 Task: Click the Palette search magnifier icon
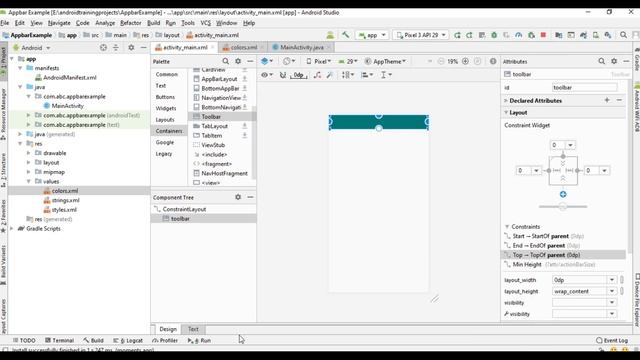pos(226,61)
